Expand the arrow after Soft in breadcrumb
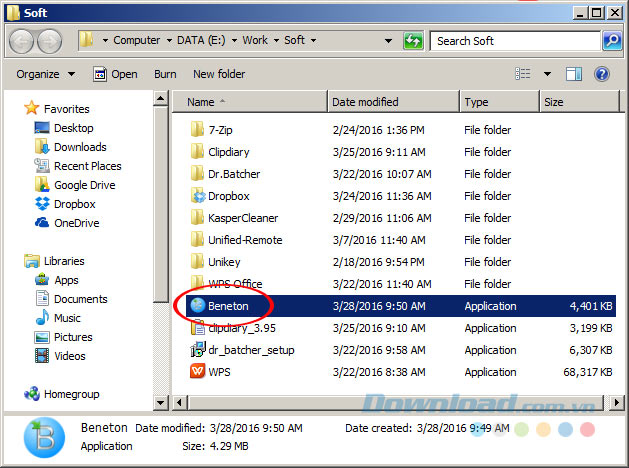This screenshot has height=468, width=629. click(313, 41)
